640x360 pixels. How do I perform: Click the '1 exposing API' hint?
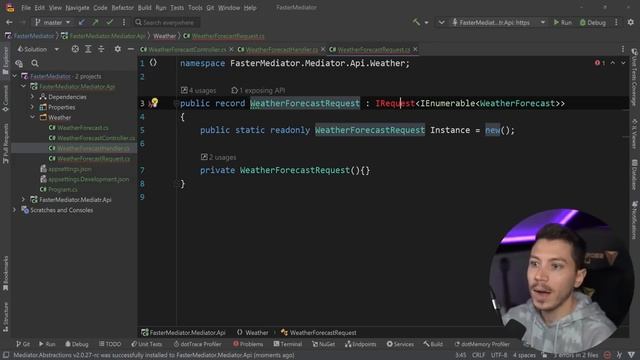[258, 90]
